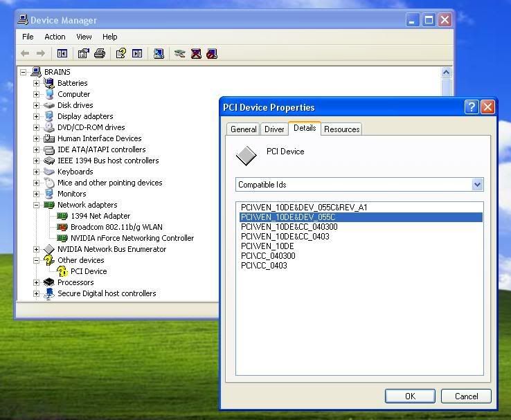
Task: Click the OK button
Action: click(x=410, y=396)
